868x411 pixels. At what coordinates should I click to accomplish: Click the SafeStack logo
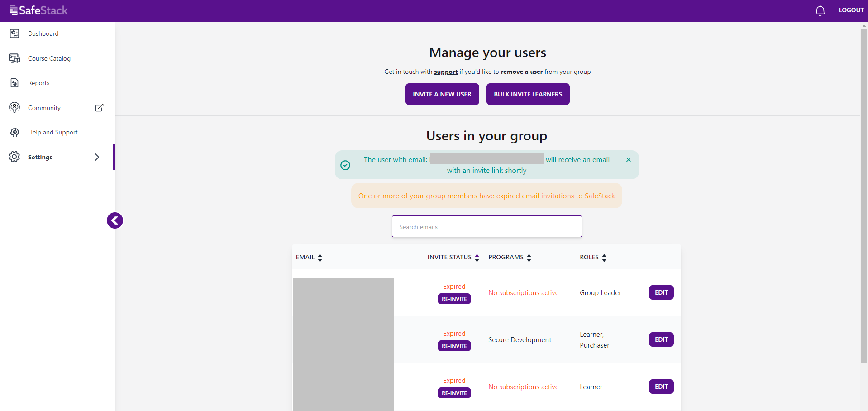coord(38,10)
